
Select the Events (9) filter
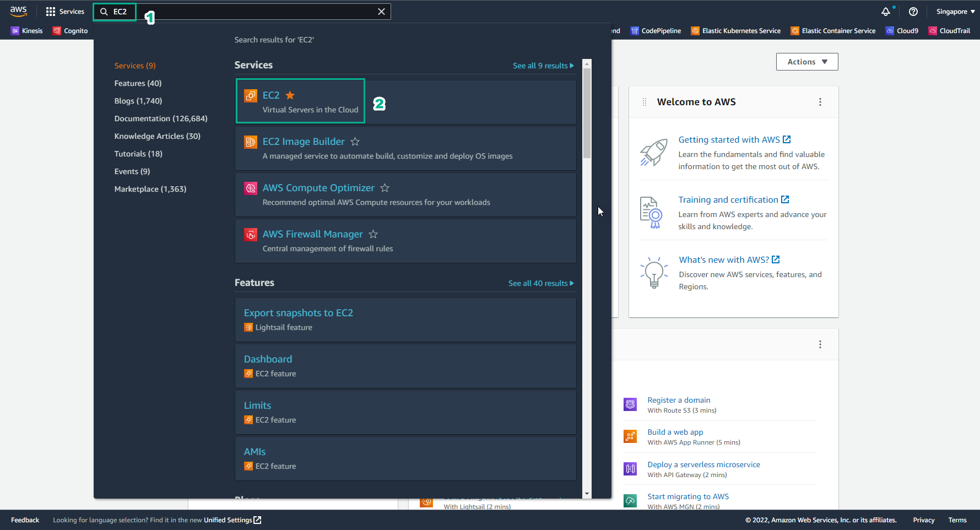pyautogui.click(x=132, y=171)
